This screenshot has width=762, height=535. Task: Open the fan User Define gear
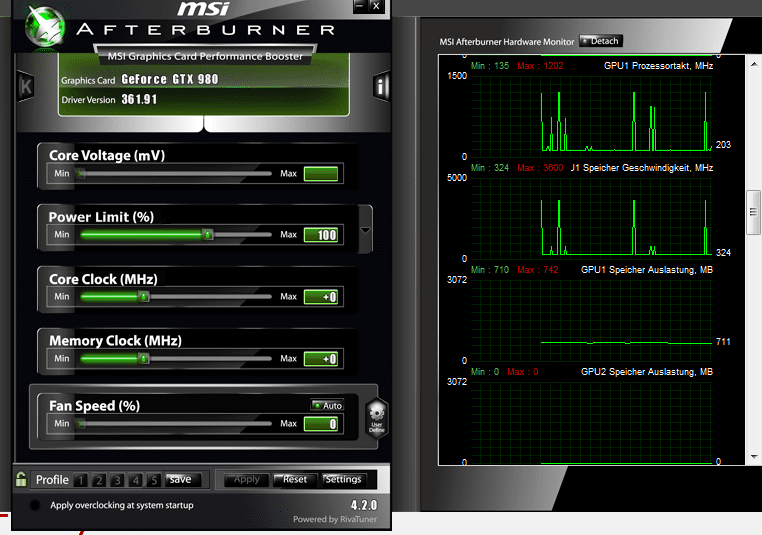click(377, 418)
